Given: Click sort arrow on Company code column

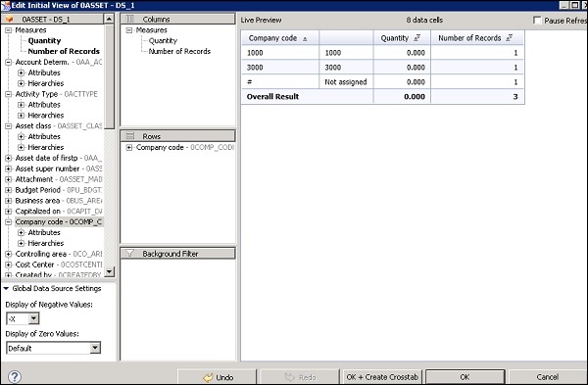Looking at the screenshot, I should (305, 38).
